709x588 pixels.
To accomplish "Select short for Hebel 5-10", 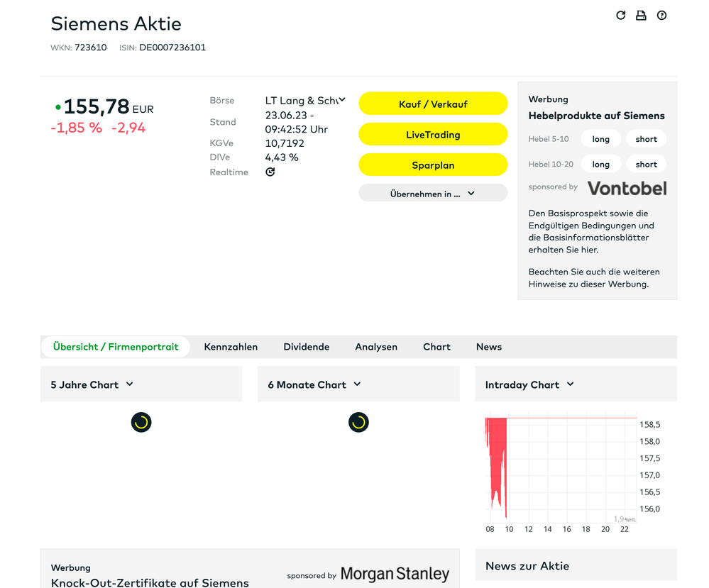I will click(x=646, y=139).
